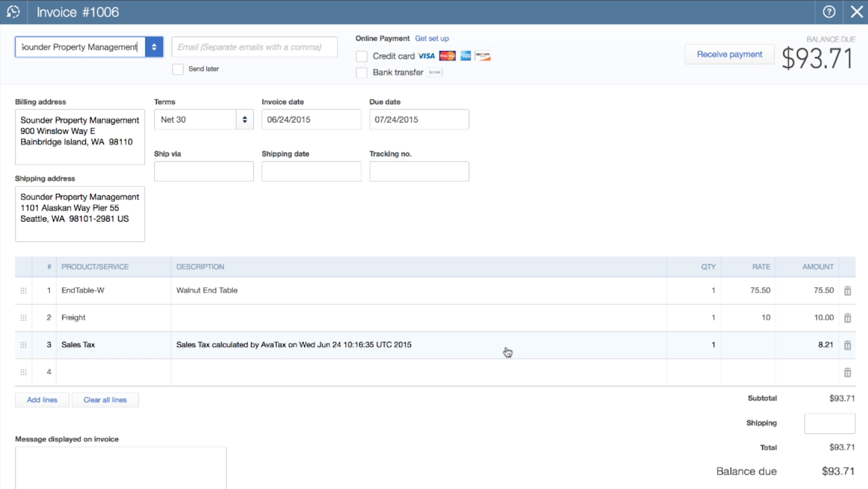
Task: Grab the drag handle on line 3
Action: [23, 345]
